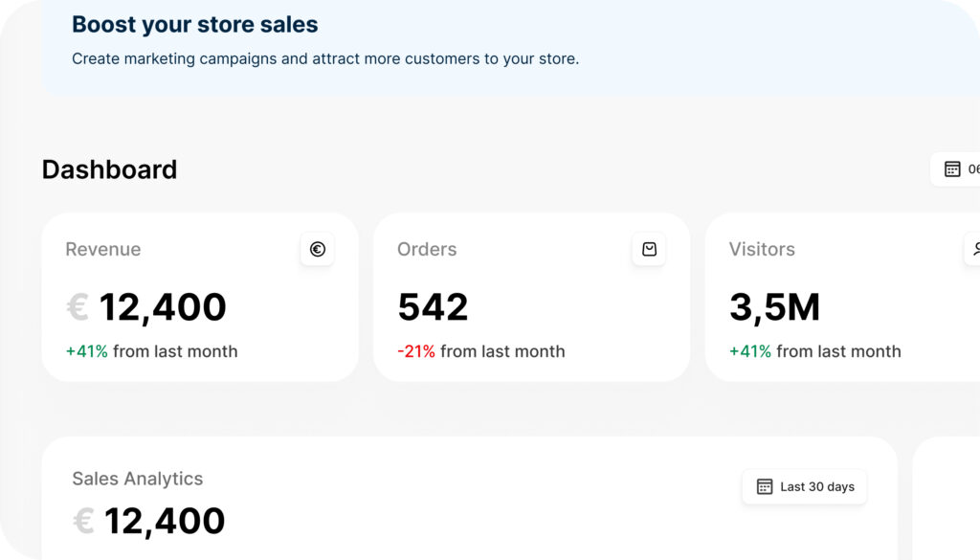
Task: Open the Orders statistics card
Action: click(x=532, y=298)
